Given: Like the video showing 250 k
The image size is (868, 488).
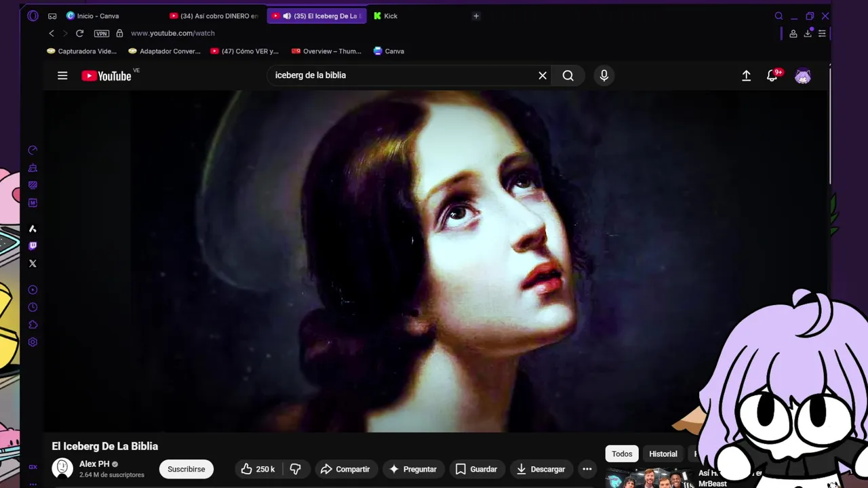Looking at the screenshot, I should [x=258, y=469].
